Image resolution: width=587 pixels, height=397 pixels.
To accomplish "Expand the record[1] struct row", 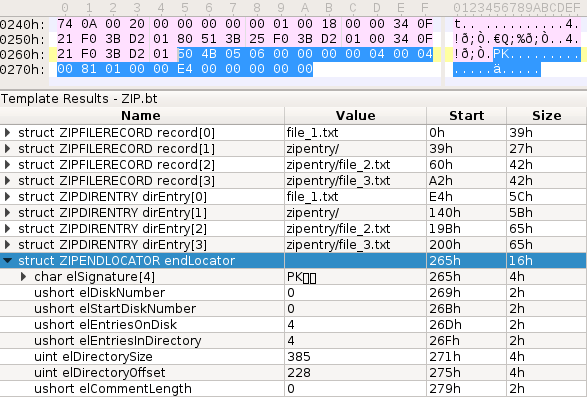I will point(7,149).
